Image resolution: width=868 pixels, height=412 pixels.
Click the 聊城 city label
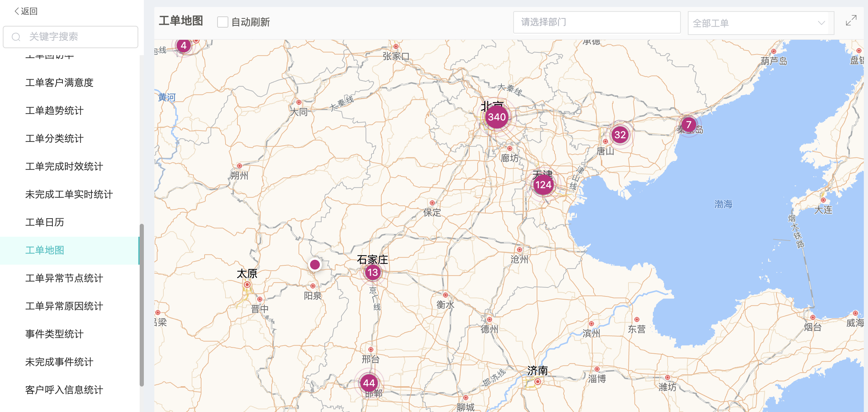(x=465, y=407)
